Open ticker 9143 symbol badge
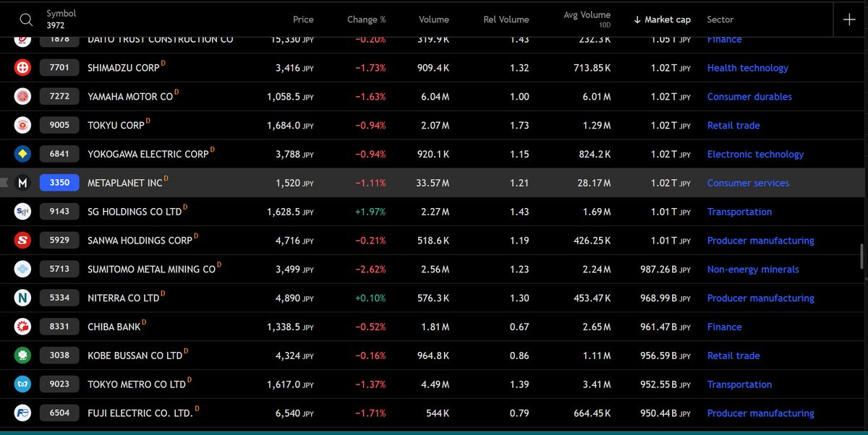The image size is (868, 435). point(59,212)
